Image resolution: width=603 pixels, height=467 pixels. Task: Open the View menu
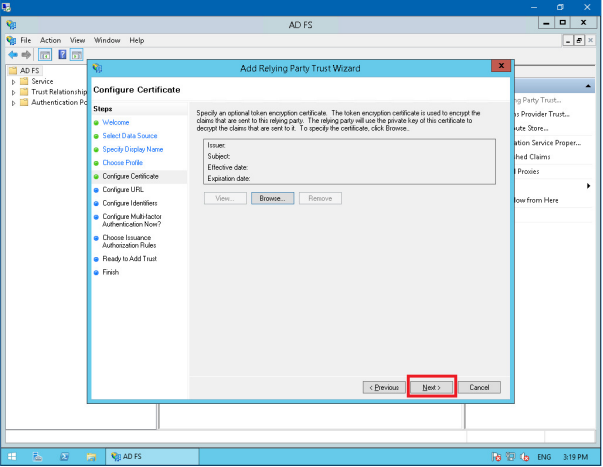click(x=77, y=40)
